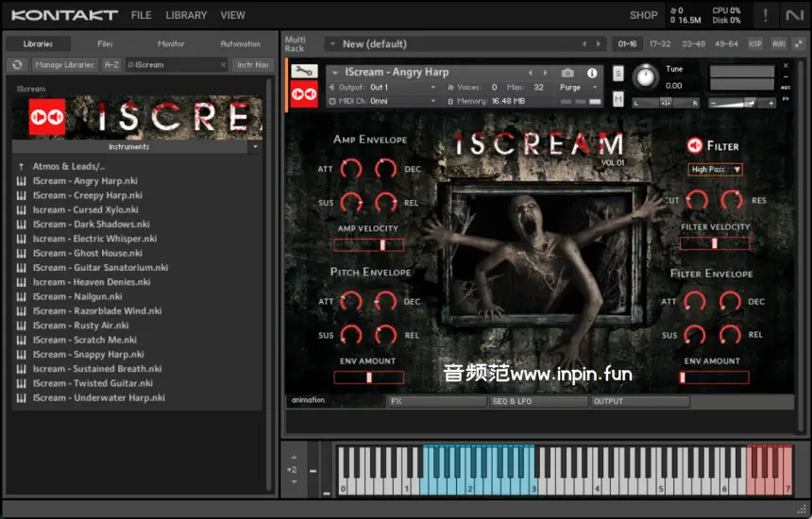
Task: Mute the Angry Harp instrument
Action: [x=618, y=98]
